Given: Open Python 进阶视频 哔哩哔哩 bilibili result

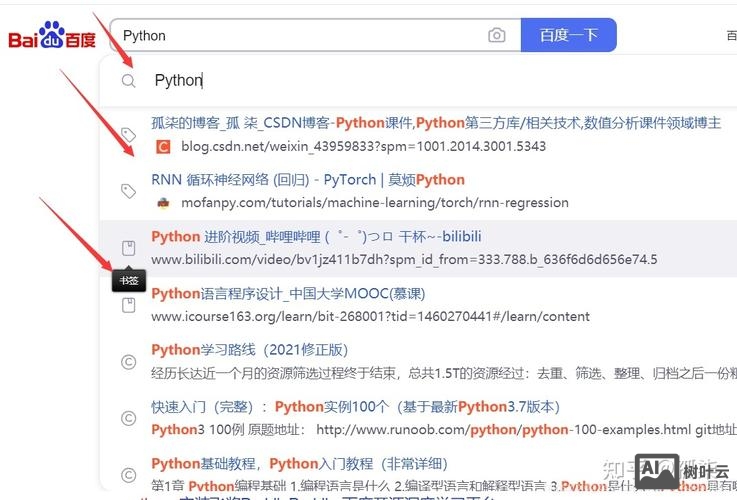Looking at the screenshot, I should coord(316,236).
